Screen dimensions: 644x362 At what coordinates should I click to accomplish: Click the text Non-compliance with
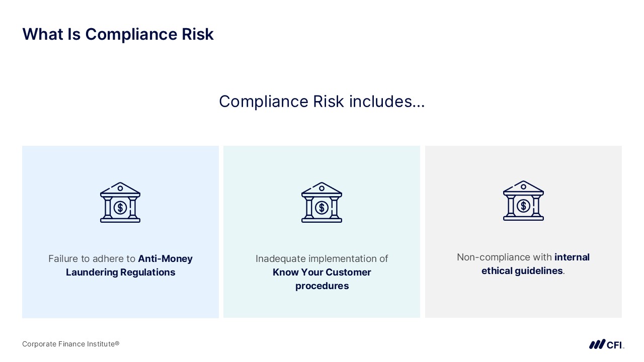point(504,257)
